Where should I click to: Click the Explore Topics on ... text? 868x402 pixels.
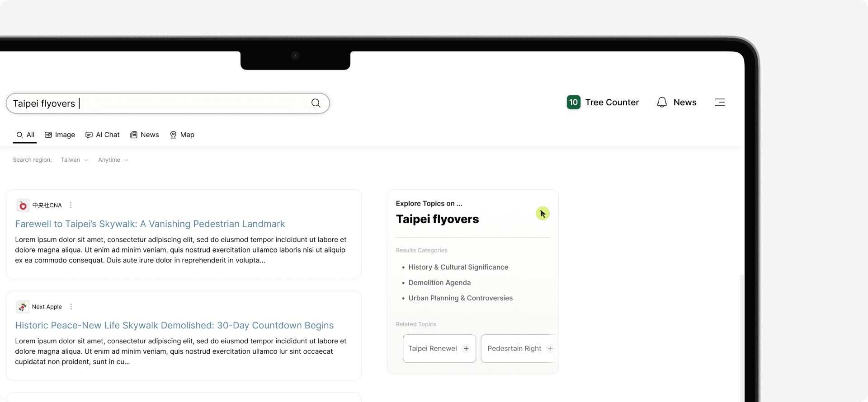point(429,204)
